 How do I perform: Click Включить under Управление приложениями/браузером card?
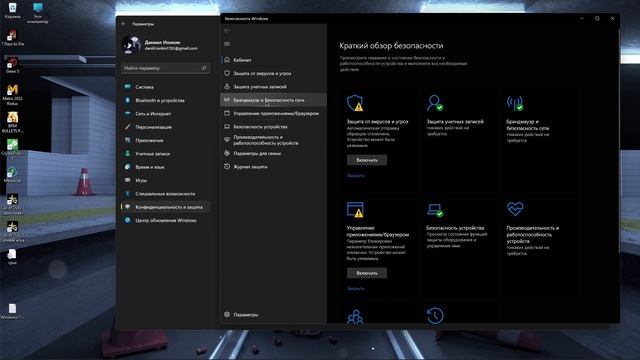click(367, 273)
